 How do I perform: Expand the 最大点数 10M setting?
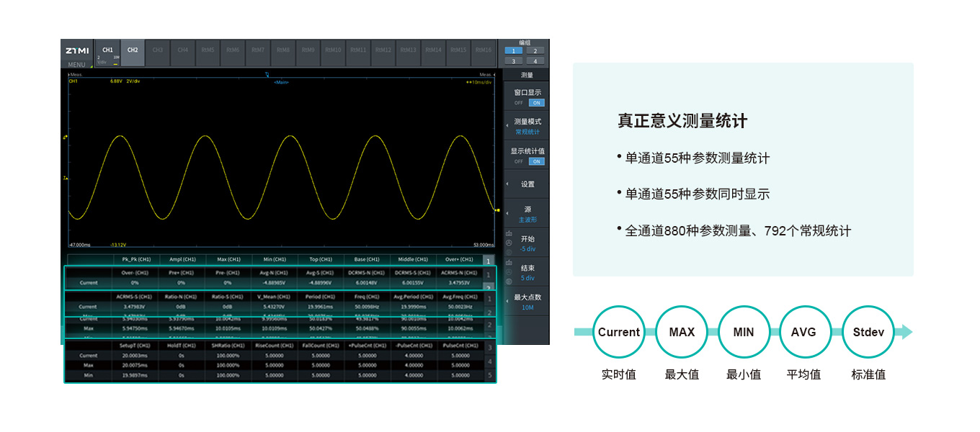[527, 302]
